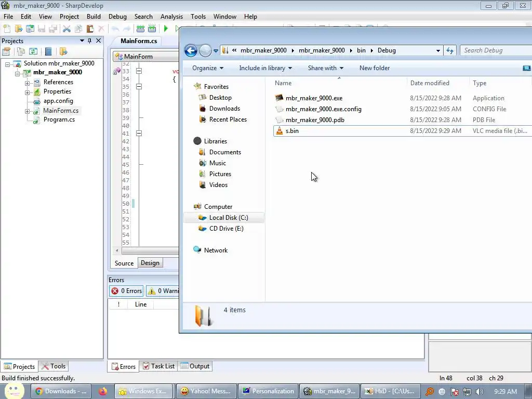532x399 pixels.
Task: Click the open folder icon in Projects panel toolbar
Action: pos(63,51)
